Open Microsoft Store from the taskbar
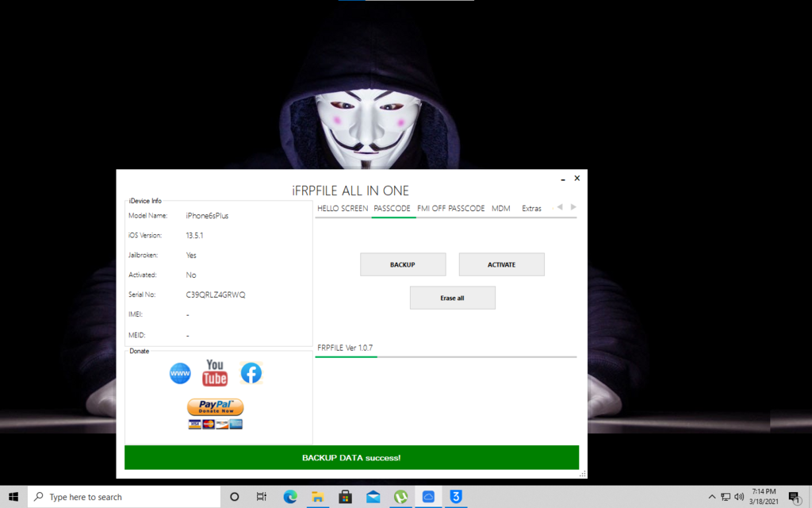Screen dimensions: 812x508 345,497
